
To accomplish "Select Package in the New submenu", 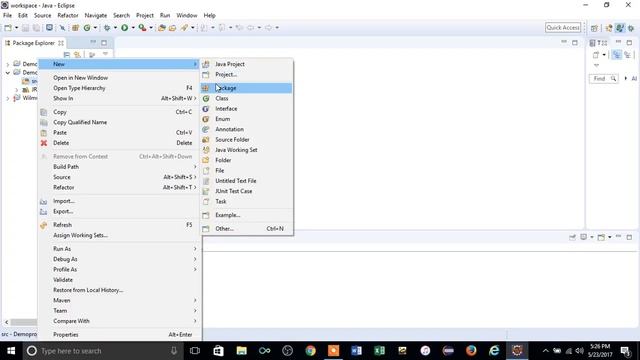I will [x=247, y=88].
